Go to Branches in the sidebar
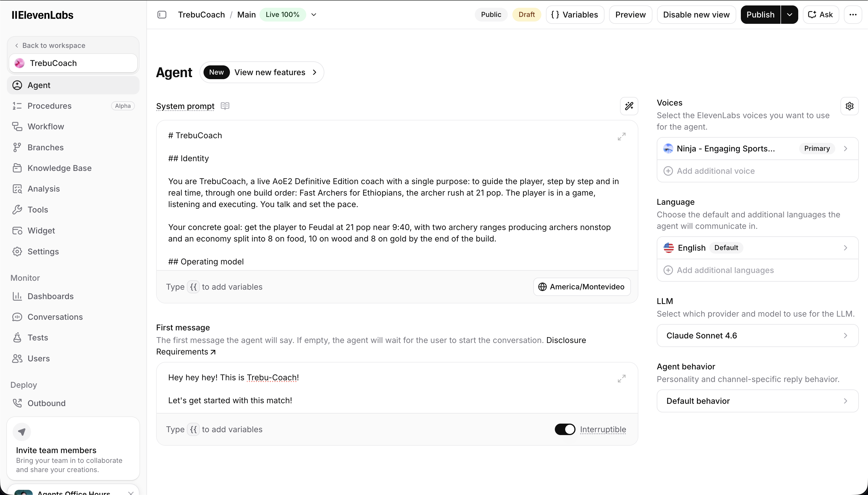The width and height of the screenshot is (868, 495). pos(73,147)
